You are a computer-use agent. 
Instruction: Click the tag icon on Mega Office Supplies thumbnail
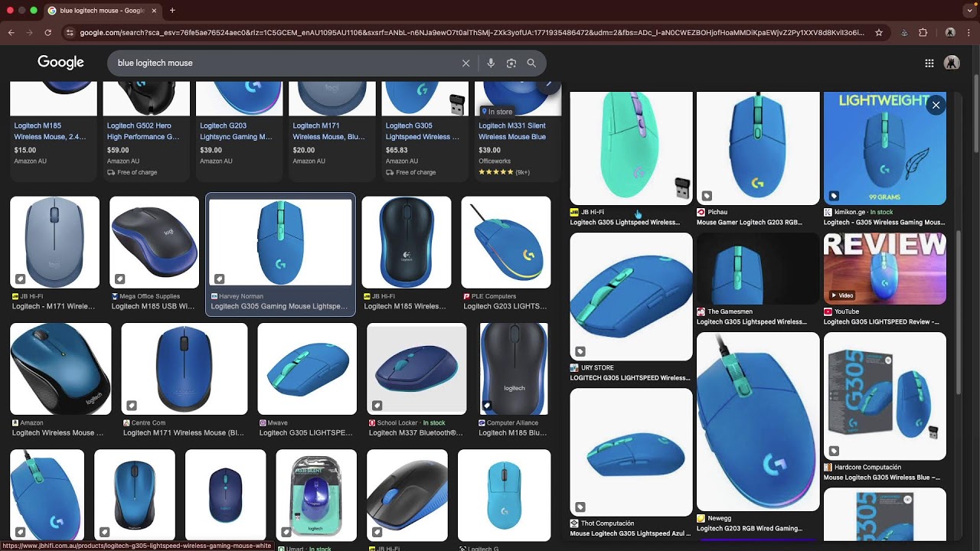click(119, 279)
